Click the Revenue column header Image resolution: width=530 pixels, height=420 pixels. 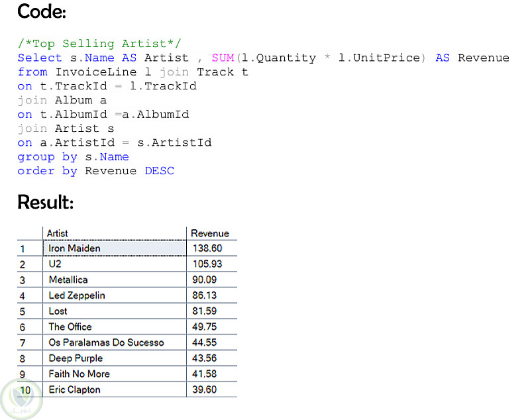click(x=211, y=233)
